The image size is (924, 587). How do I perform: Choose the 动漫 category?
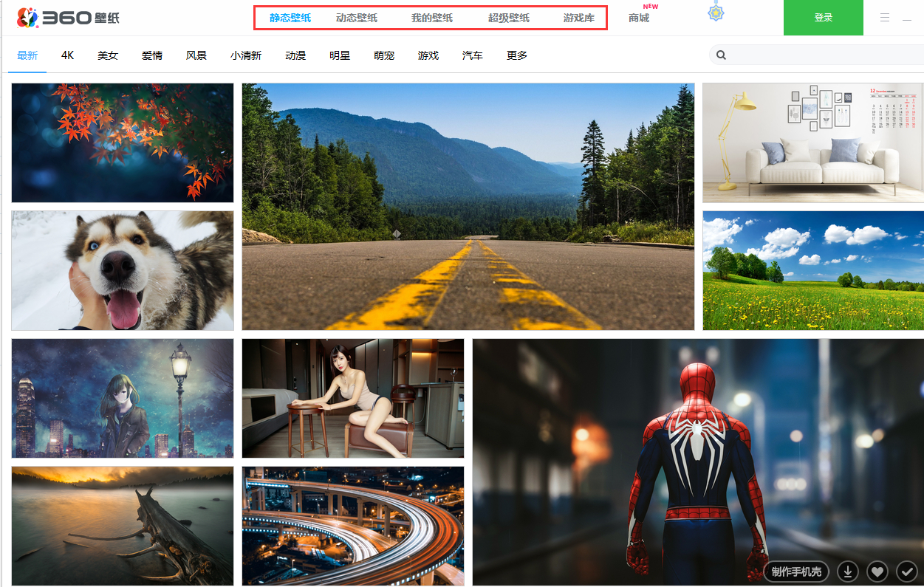(295, 55)
